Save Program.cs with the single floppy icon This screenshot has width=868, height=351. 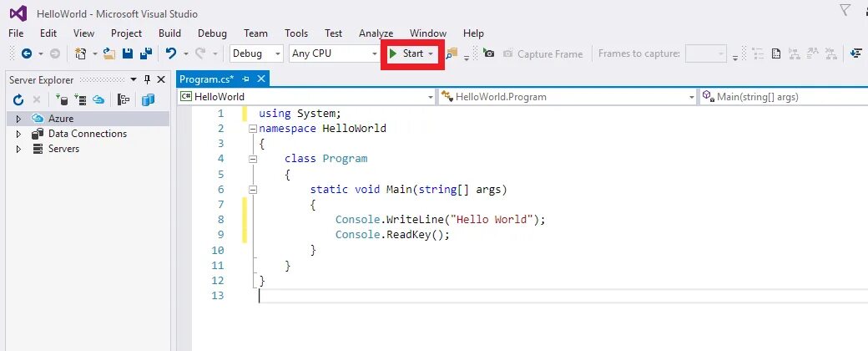coord(128,53)
